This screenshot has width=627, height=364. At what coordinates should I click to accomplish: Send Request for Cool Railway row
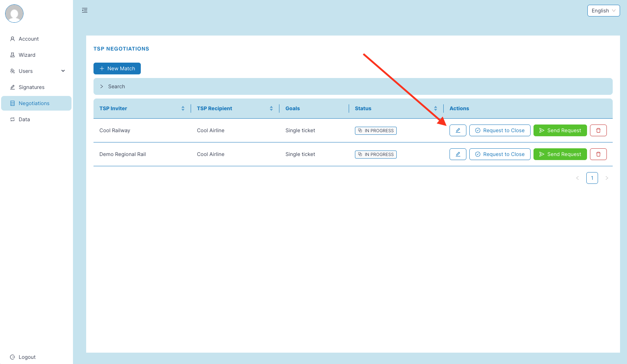(x=560, y=130)
